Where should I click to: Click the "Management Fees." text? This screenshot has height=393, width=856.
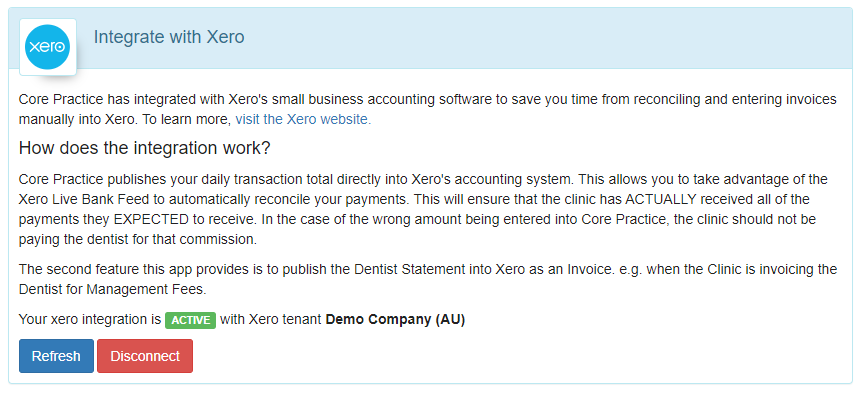click(146, 289)
